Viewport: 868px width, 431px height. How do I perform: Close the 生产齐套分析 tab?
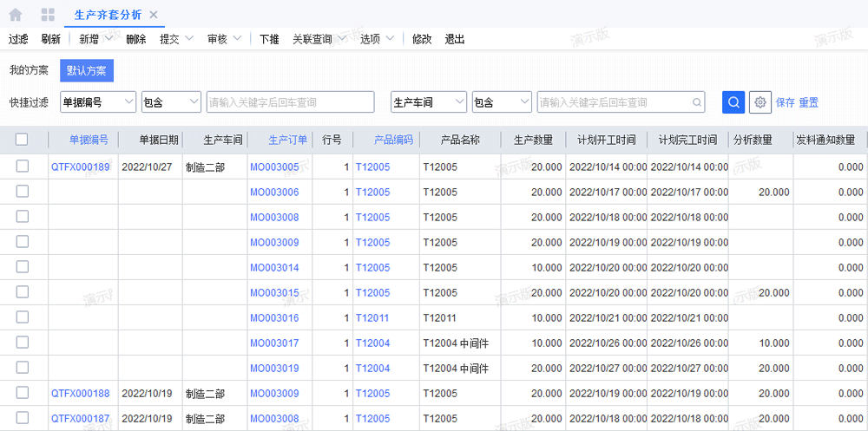[x=154, y=15]
